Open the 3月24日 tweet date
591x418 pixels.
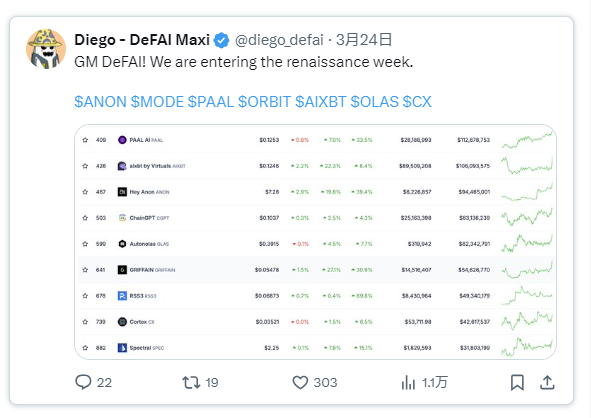tap(364, 40)
